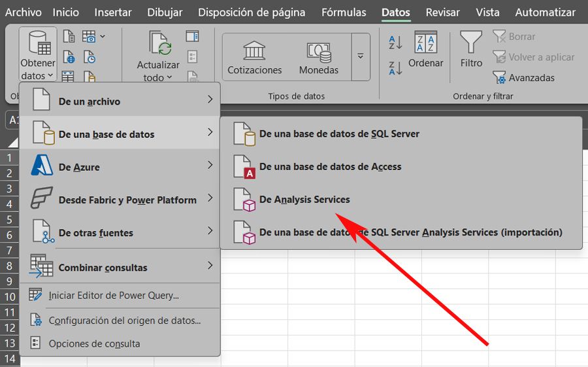Click the Combinar consultas tables icon
The width and height of the screenshot is (588, 367).
coord(41,266)
